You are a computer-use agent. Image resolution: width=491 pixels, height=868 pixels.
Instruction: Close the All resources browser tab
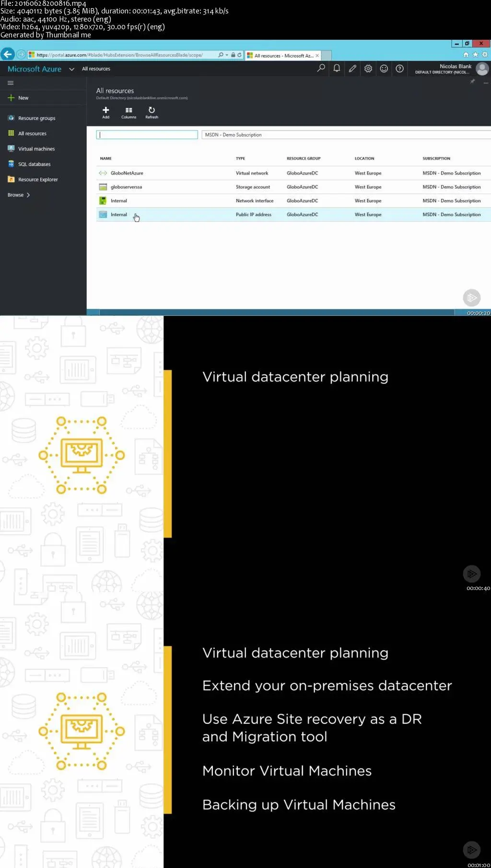[x=317, y=56]
